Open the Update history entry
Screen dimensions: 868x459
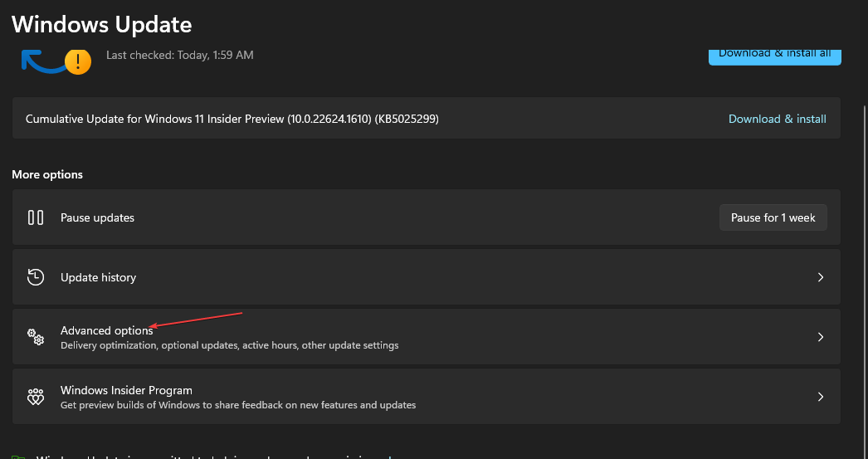pyautogui.click(x=98, y=277)
